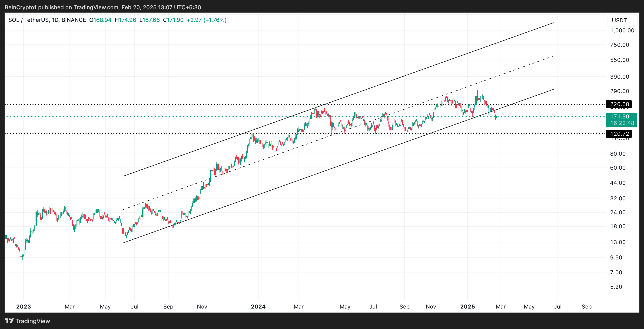Click the TradingView logo icon
Viewport: 644px width, 329px height.
pyautogui.click(x=9, y=320)
